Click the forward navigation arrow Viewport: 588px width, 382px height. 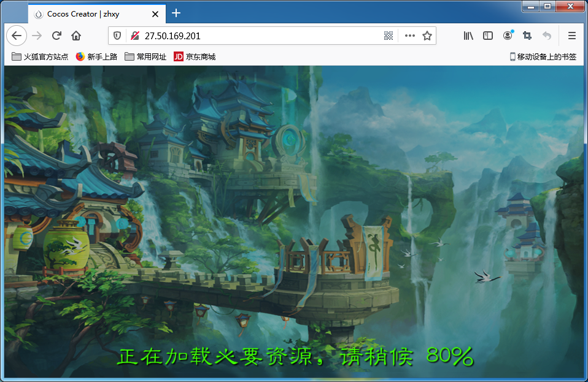point(37,36)
